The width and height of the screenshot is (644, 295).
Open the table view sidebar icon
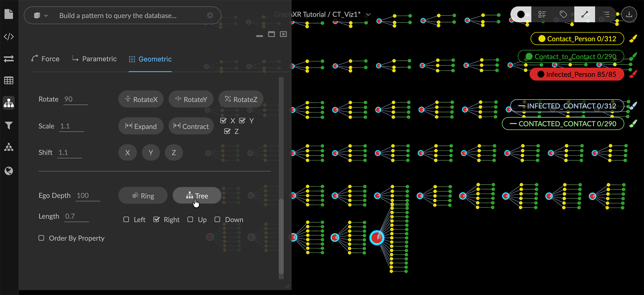point(9,81)
